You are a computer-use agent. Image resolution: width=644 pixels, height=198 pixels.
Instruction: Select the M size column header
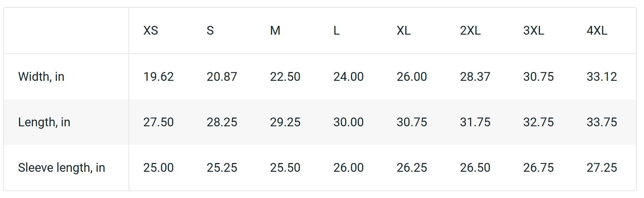[x=275, y=31]
